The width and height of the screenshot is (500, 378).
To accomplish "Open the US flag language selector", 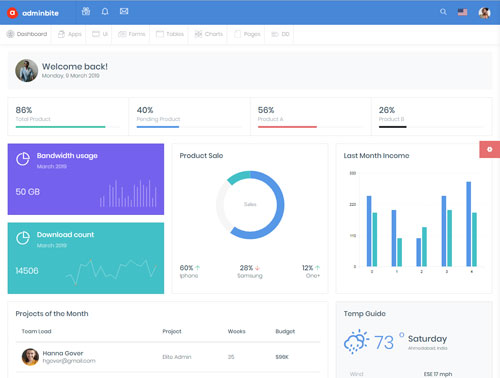I will [x=462, y=12].
